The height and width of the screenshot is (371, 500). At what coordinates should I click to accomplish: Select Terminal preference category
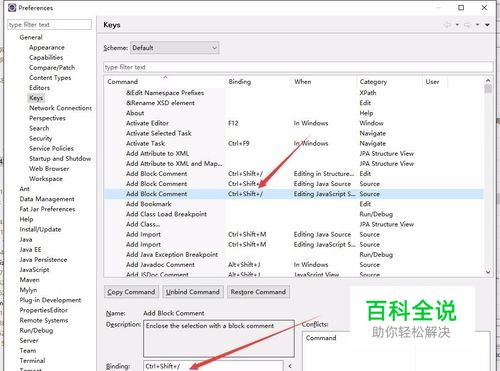click(x=32, y=361)
